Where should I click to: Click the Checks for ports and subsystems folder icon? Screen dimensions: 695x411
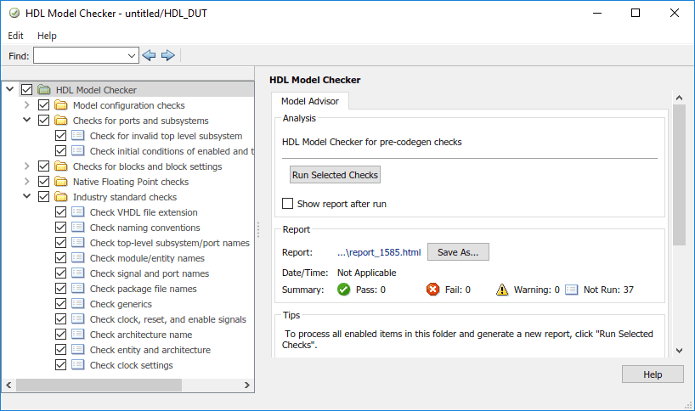point(61,121)
